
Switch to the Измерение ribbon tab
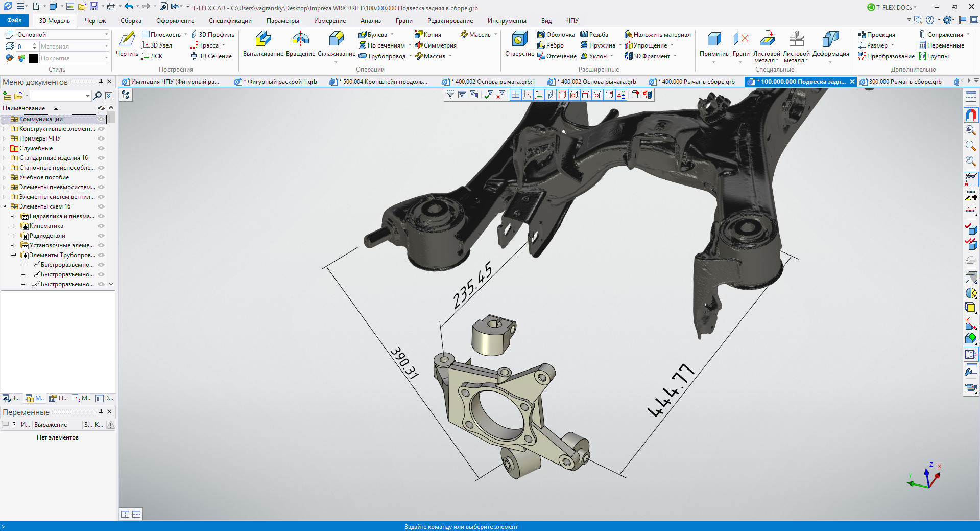pyautogui.click(x=330, y=21)
